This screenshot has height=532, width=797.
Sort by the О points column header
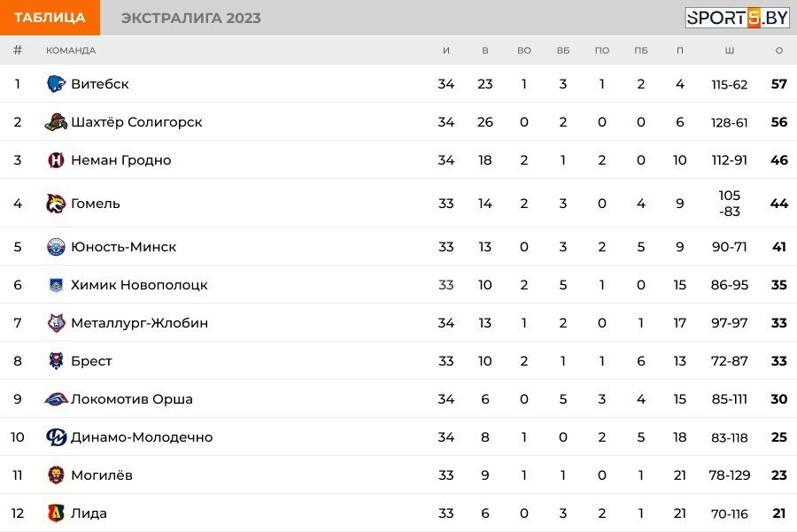[x=779, y=50]
